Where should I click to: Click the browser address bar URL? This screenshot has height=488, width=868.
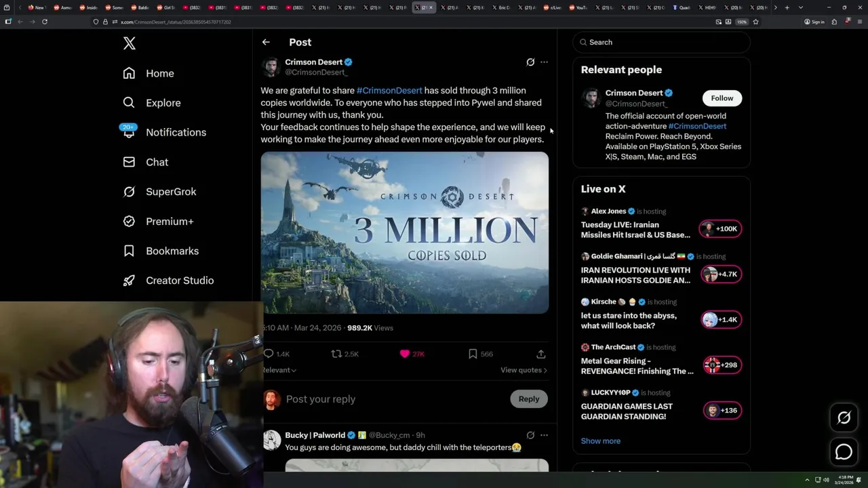coord(176,22)
